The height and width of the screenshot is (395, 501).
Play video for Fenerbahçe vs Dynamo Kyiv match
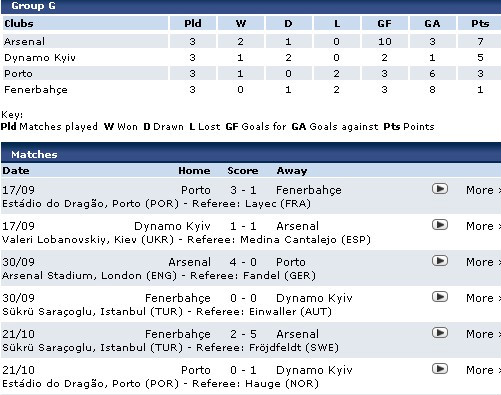(x=440, y=297)
